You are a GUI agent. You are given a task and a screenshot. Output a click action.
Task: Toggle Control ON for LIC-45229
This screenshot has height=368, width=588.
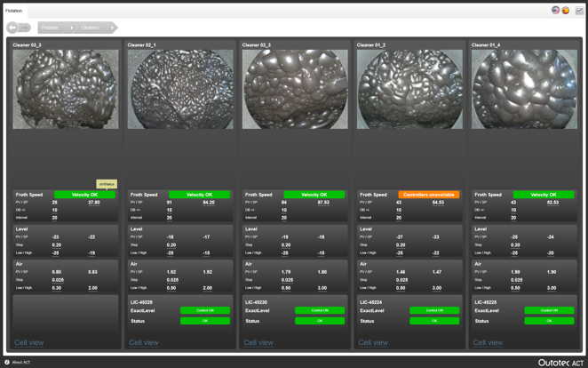coord(205,310)
